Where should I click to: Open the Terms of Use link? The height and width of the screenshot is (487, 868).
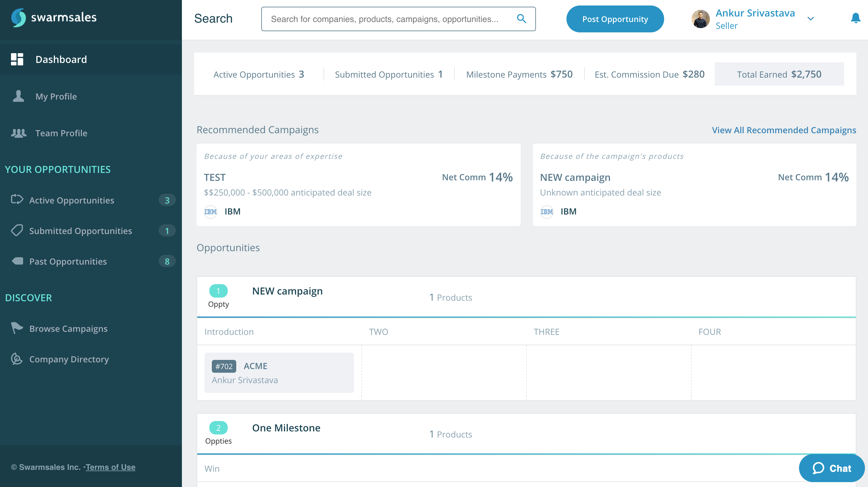pyautogui.click(x=110, y=467)
